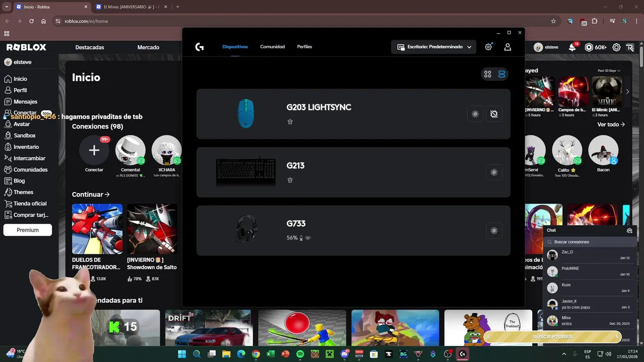Open Roblox notifications bell

tap(573, 47)
